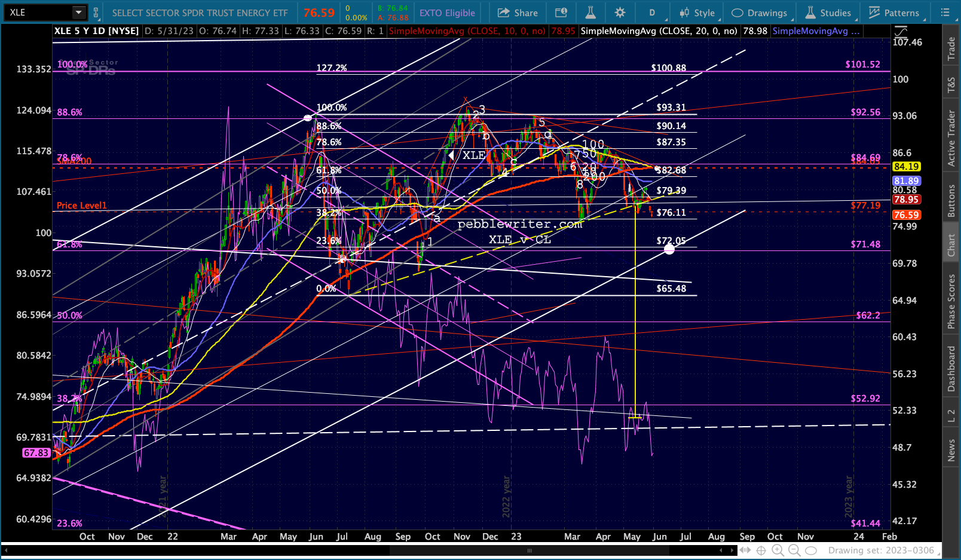
Task: Click the expand/compress time axis icon
Action: (x=745, y=550)
